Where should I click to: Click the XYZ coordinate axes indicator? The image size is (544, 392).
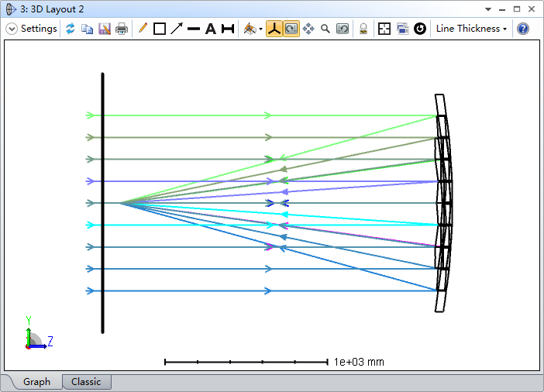click(x=35, y=335)
